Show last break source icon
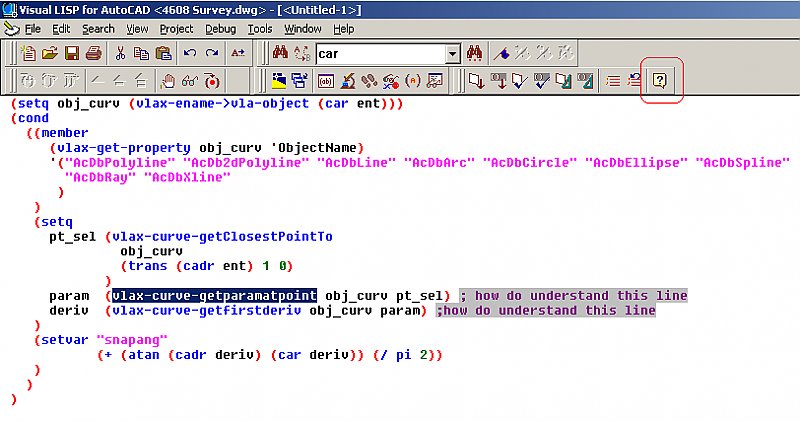Image resolution: width=800 pixels, height=422 pixels. 212,81
